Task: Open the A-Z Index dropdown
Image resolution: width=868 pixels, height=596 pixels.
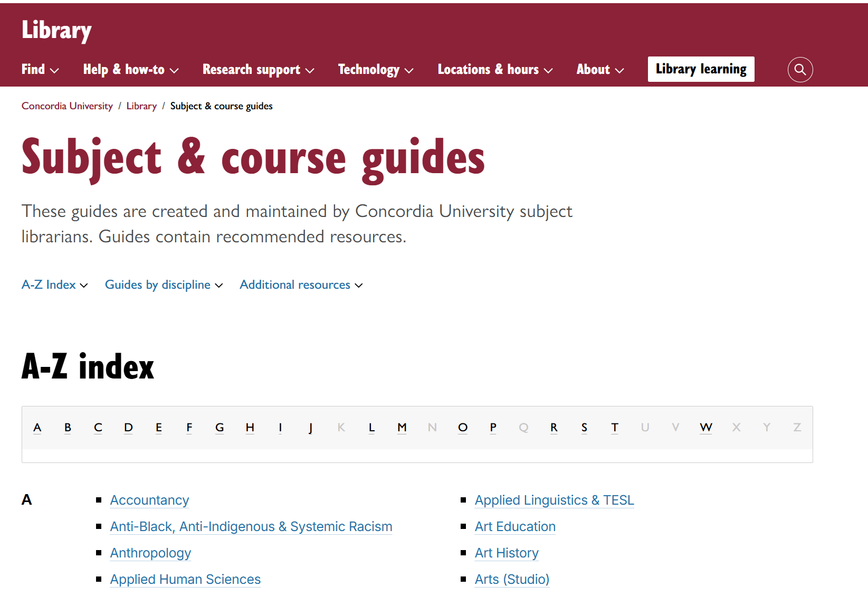Action: (54, 285)
